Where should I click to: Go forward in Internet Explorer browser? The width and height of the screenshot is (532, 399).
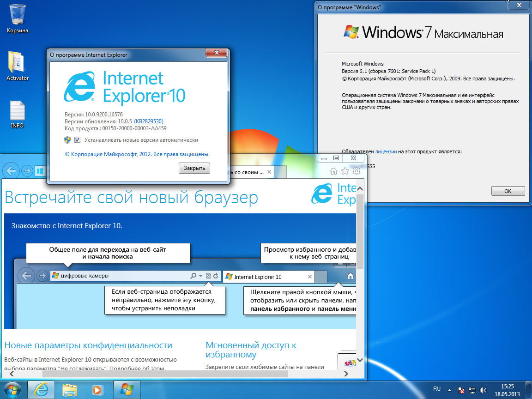(27, 171)
